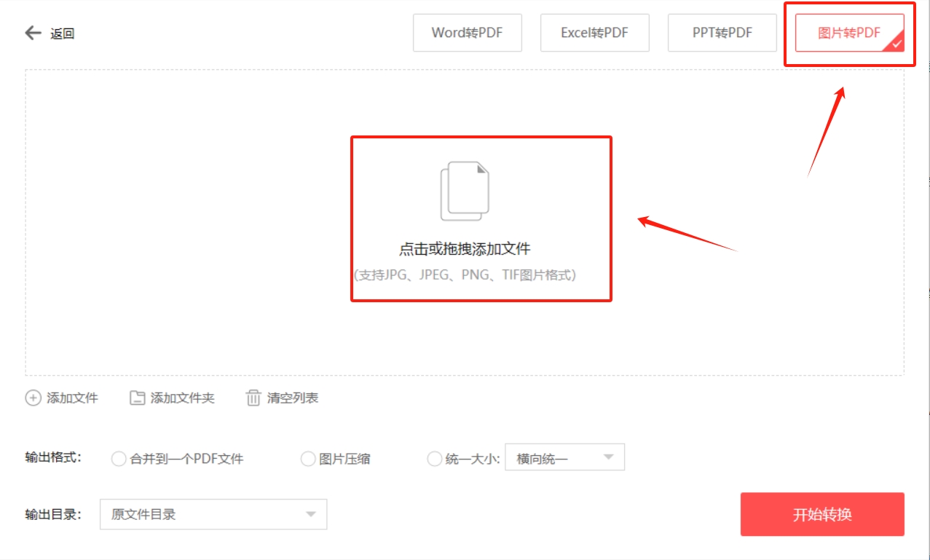Click the arrow of 原文件目录 dropdown
The image size is (930, 560).
(x=311, y=514)
